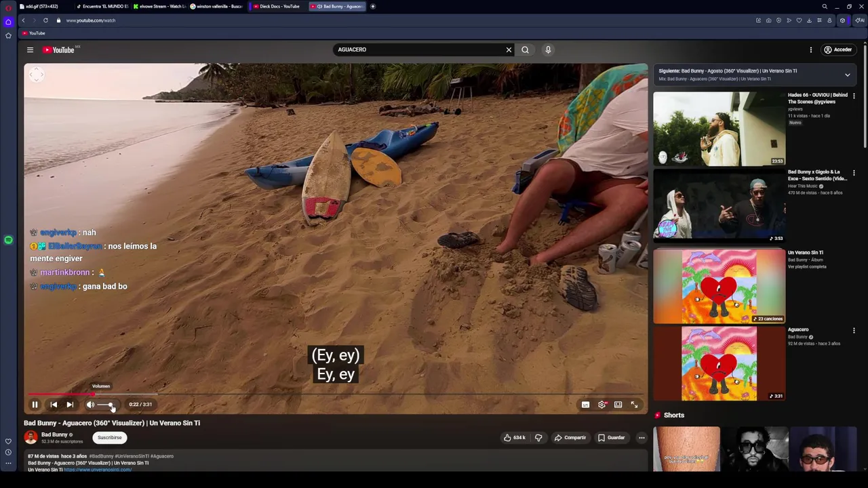Image resolution: width=868 pixels, height=488 pixels.
Task: Open options for Hades 66 video
Action: [x=854, y=96]
